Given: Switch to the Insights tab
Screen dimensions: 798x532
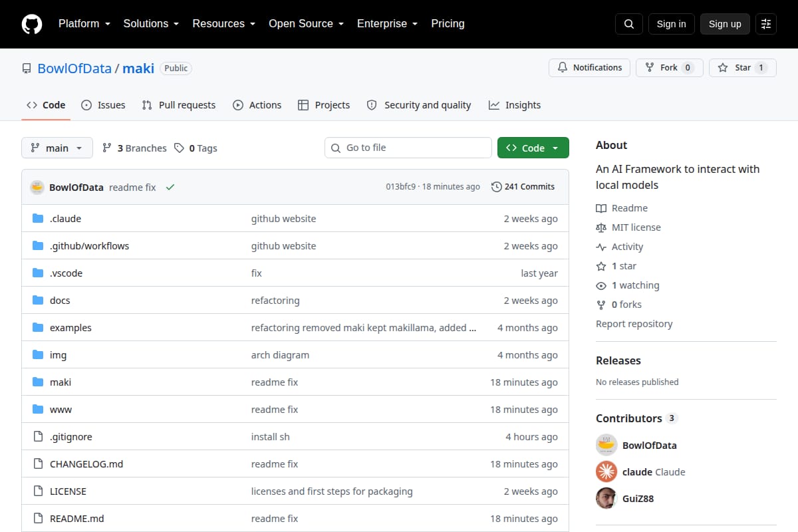Looking at the screenshot, I should pyautogui.click(x=515, y=105).
